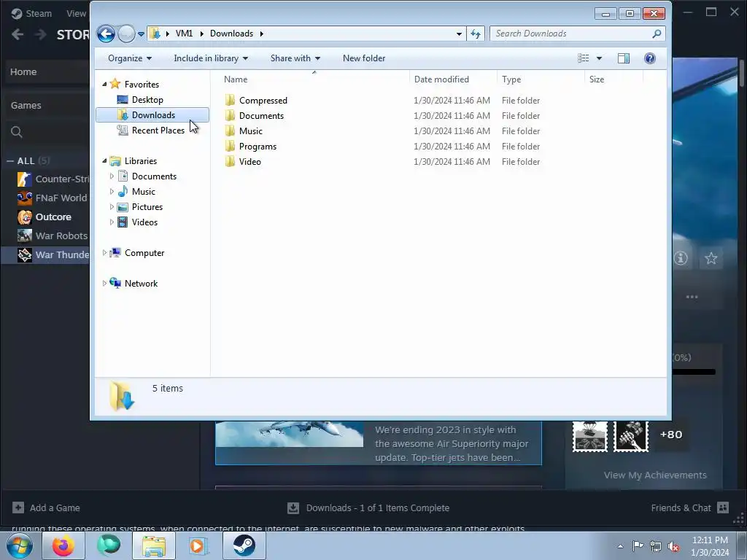
Task: Open Friends & Chat in Steam
Action: [690, 507]
